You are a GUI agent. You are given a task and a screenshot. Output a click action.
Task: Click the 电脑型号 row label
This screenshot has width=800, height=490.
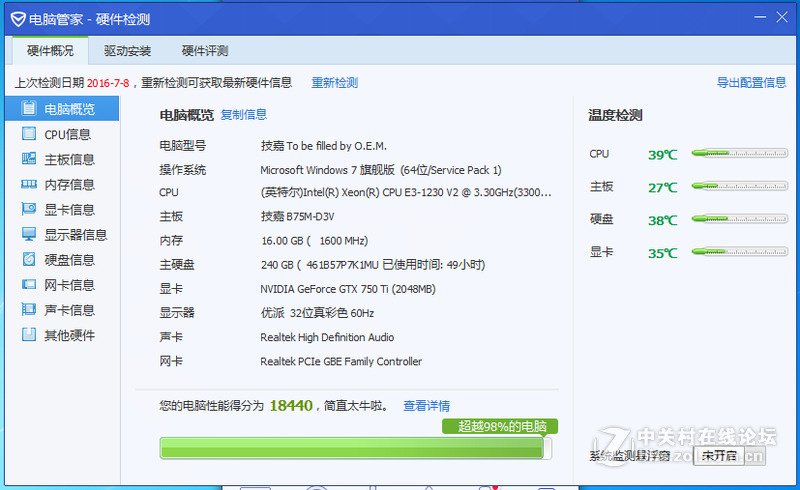click(x=183, y=146)
